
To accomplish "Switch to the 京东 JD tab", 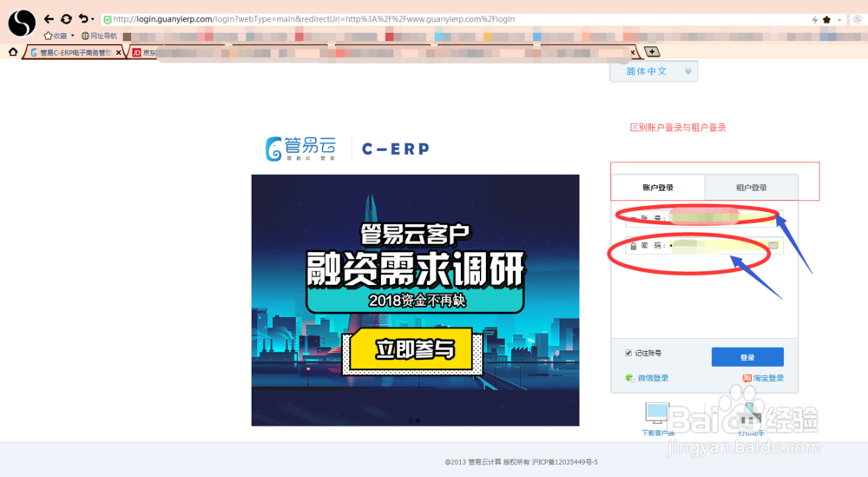I will tap(144, 53).
